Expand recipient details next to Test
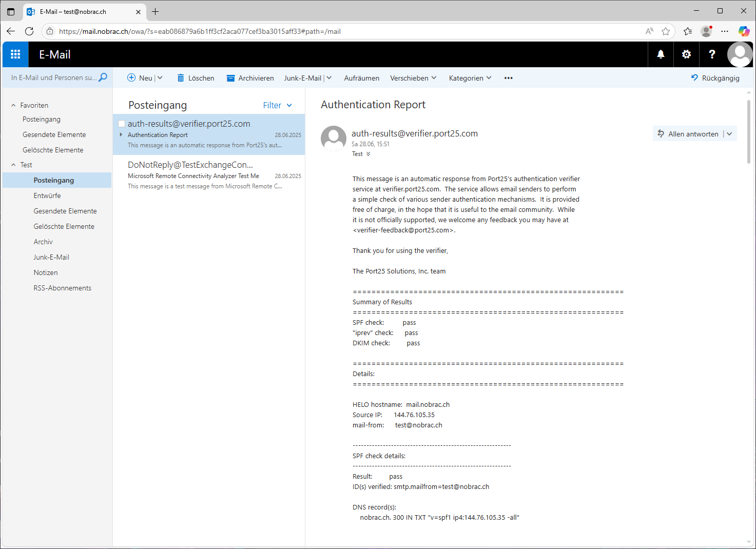Viewport: 756px width, 549px height. (x=368, y=154)
